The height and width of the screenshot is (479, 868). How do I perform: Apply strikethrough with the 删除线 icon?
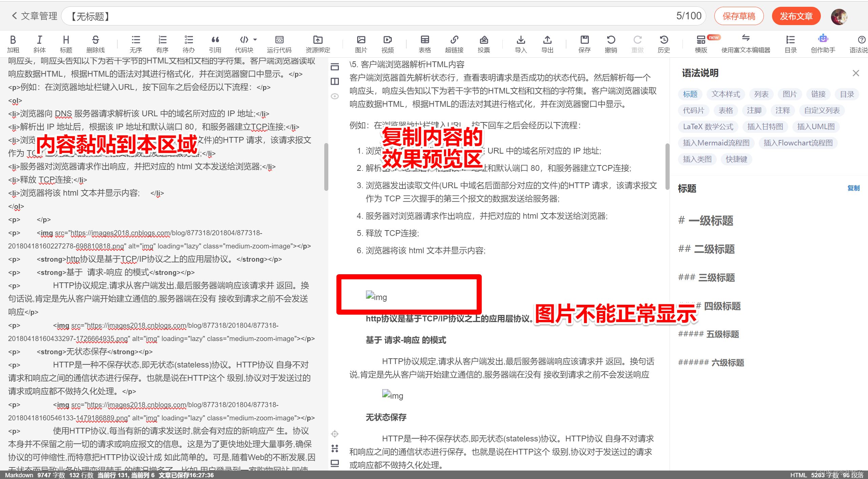[x=95, y=40]
